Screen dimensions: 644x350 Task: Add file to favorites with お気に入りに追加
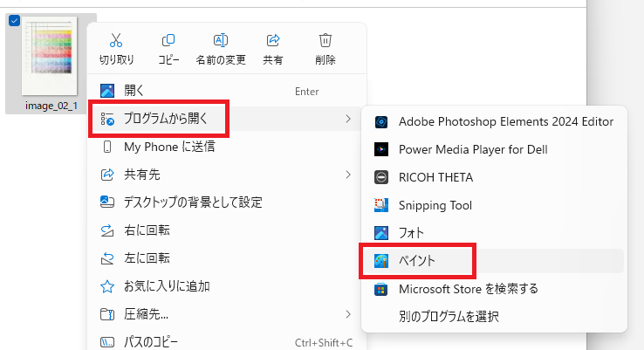click(x=227, y=286)
